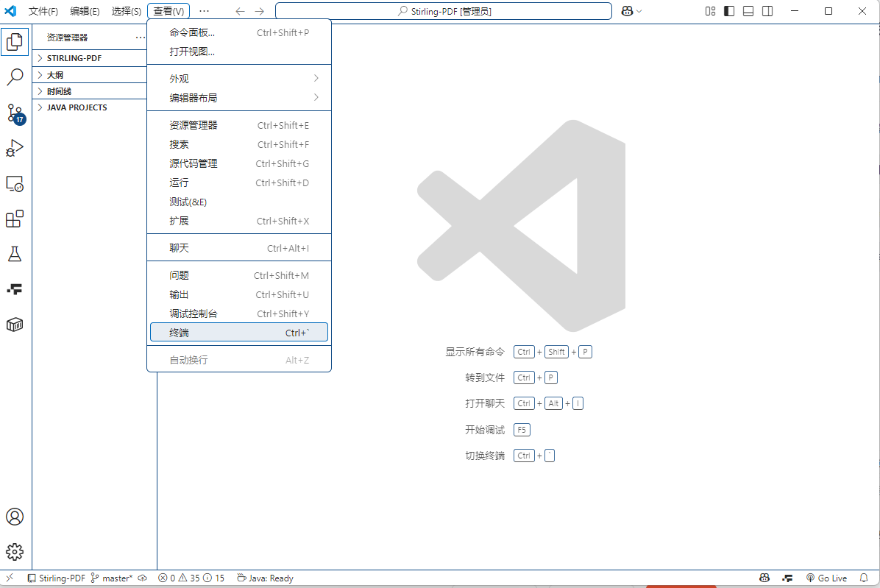Open Source Control with 17 badge

[x=15, y=114]
